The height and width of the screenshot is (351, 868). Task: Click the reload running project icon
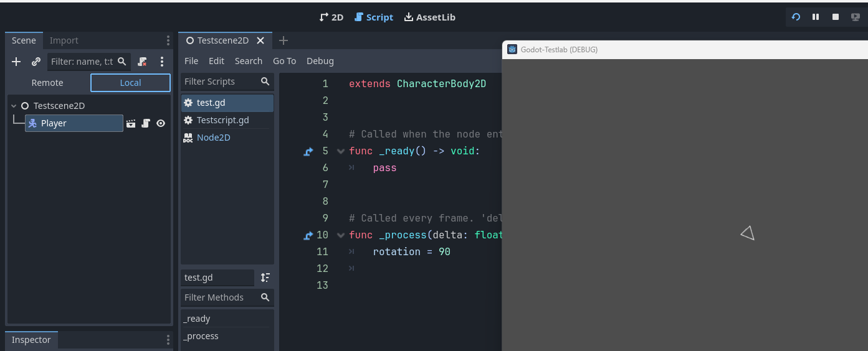click(796, 17)
